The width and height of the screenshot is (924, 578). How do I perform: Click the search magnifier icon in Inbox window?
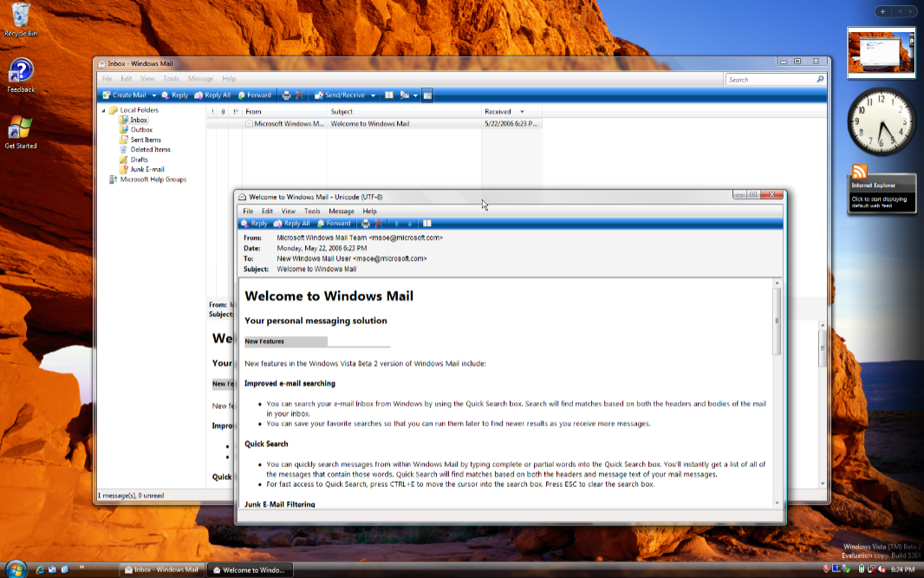point(820,79)
